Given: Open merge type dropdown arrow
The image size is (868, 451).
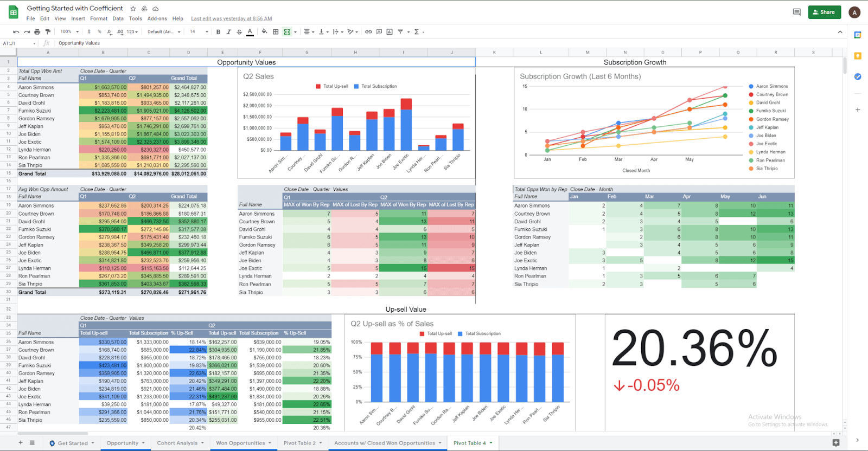Looking at the screenshot, I should (x=295, y=32).
